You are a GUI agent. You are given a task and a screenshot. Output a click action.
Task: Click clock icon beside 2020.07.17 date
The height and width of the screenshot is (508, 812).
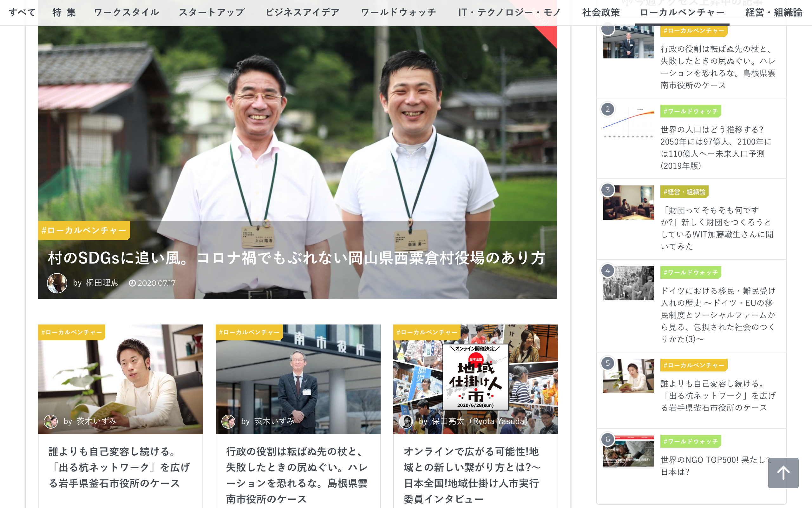132,283
